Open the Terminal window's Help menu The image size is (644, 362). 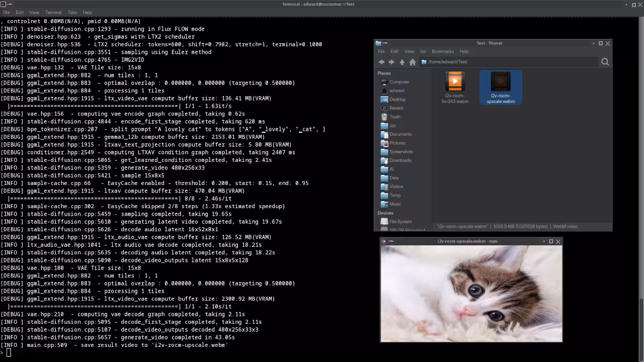click(88, 13)
